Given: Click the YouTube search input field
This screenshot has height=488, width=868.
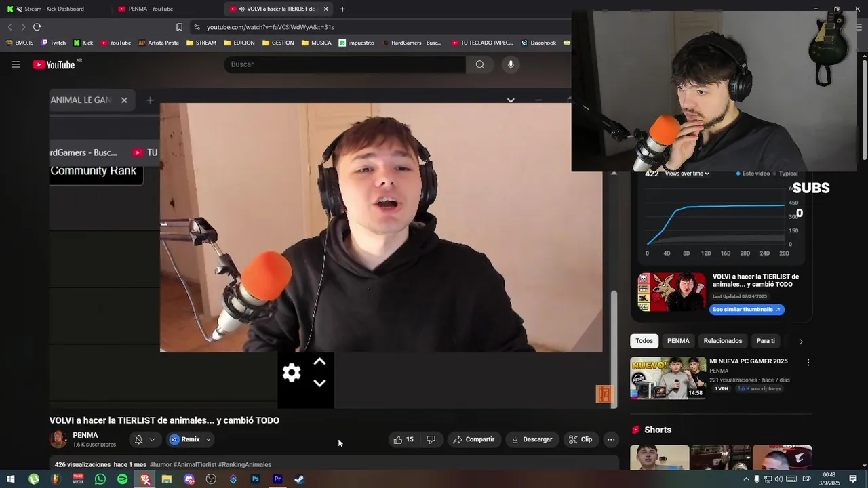Looking at the screenshot, I should (344, 64).
